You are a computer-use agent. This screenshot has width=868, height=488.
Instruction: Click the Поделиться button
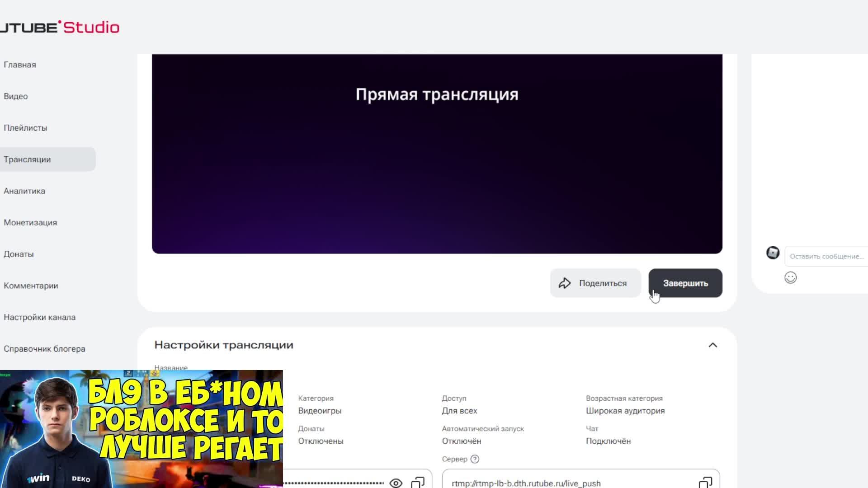pyautogui.click(x=595, y=283)
